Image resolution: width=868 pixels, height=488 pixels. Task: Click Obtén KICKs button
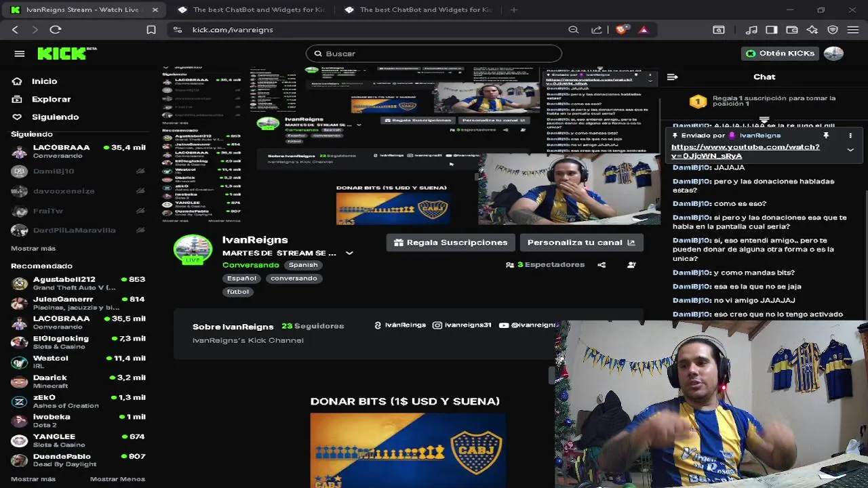(x=781, y=54)
